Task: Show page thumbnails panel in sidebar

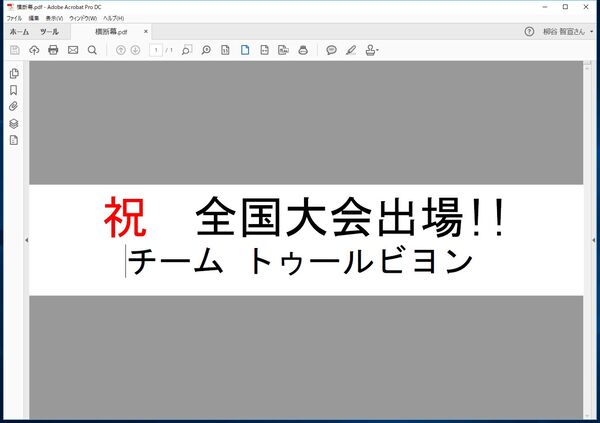Action: 14,74
